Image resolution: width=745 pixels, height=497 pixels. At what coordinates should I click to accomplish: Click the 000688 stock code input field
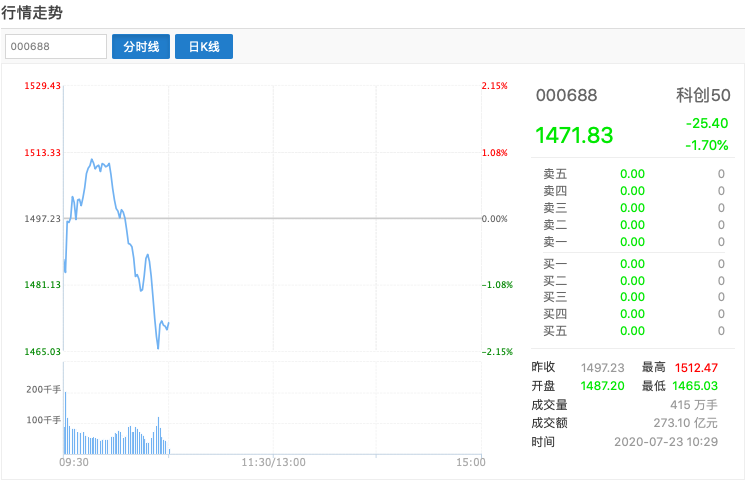[x=56, y=47]
